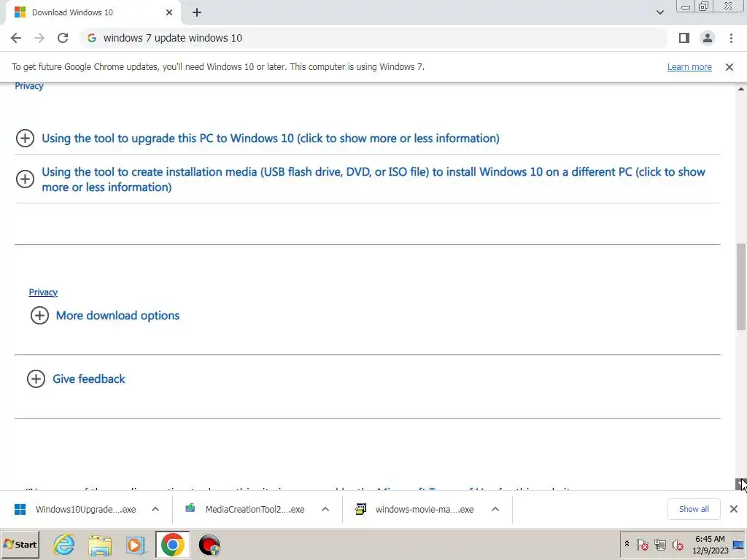Open the muted volume tray icon
This screenshot has height=560, width=747.
tap(678, 544)
